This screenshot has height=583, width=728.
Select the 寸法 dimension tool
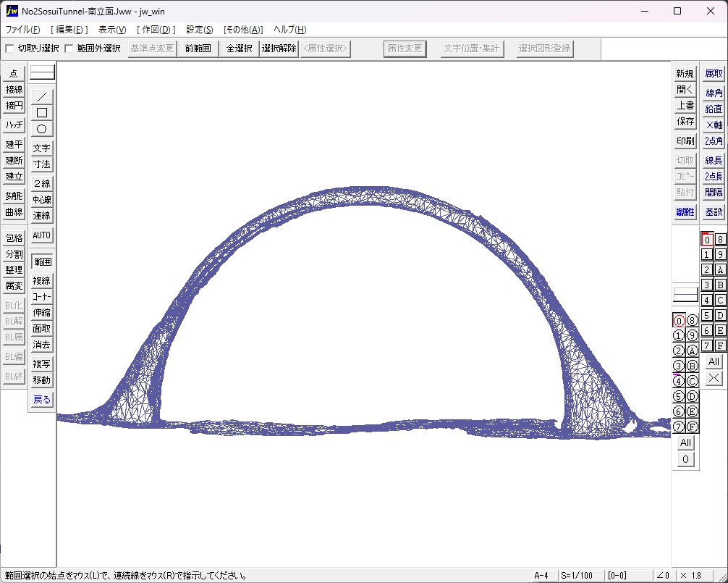[x=42, y=164]
